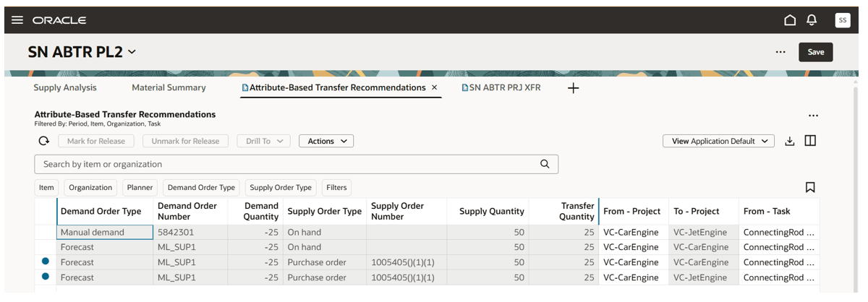Go to the Oracle home icon

790,20
